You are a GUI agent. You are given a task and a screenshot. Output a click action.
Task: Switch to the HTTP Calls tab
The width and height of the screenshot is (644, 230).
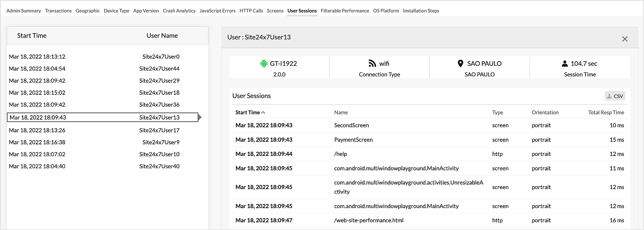tap(251, 11)
